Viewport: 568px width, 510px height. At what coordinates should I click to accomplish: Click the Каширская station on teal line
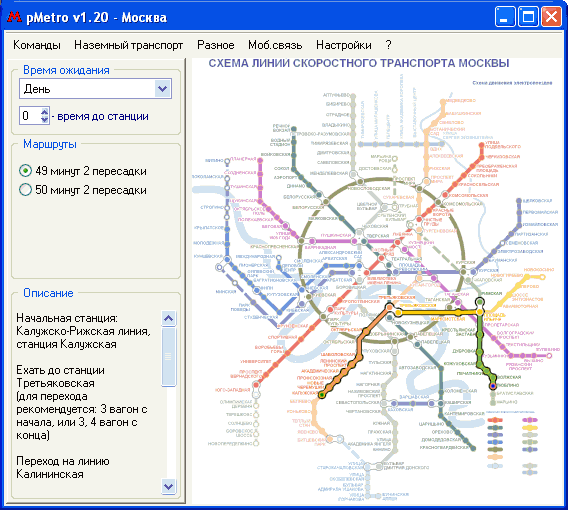tap(441, 403)
